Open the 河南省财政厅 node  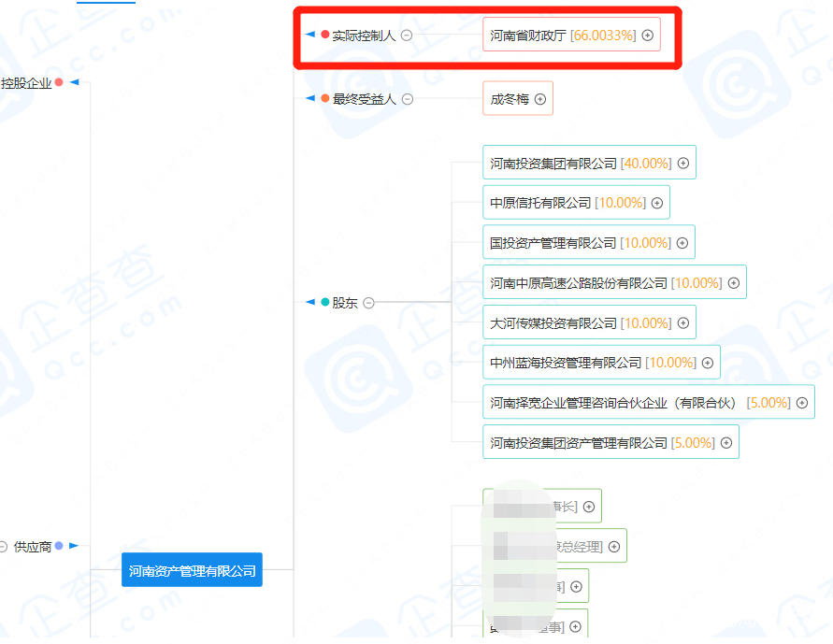tap(571, 35)
